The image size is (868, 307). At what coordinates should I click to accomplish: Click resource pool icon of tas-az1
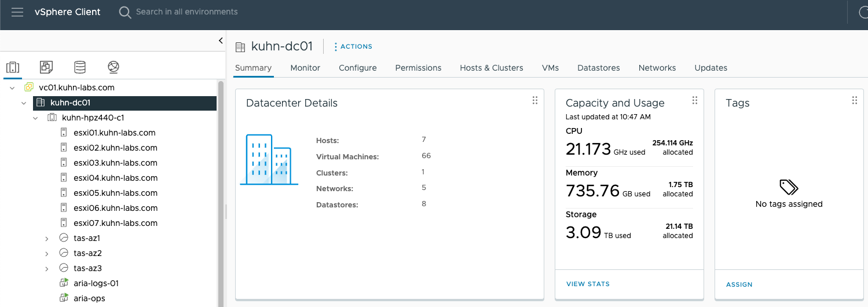[x=64, y=238]
